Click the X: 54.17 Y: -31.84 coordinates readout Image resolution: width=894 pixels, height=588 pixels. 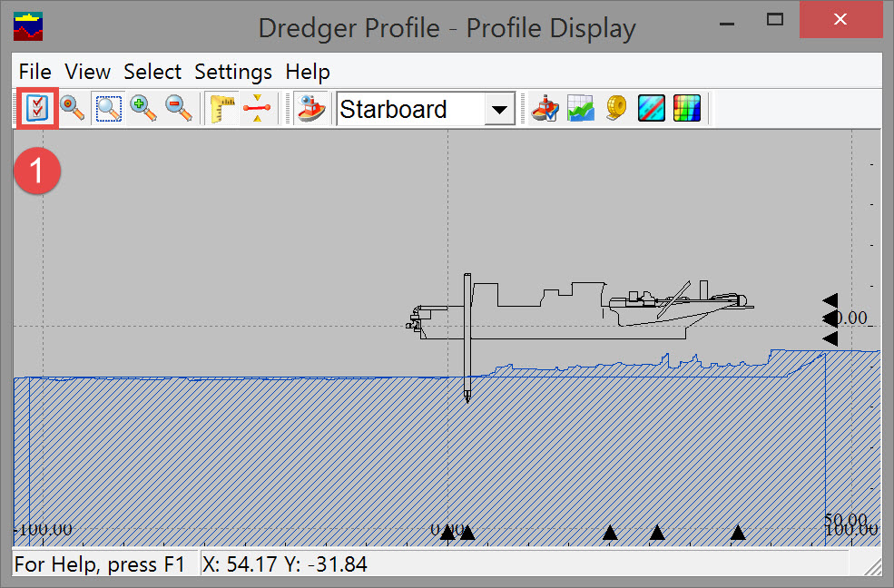285,564
